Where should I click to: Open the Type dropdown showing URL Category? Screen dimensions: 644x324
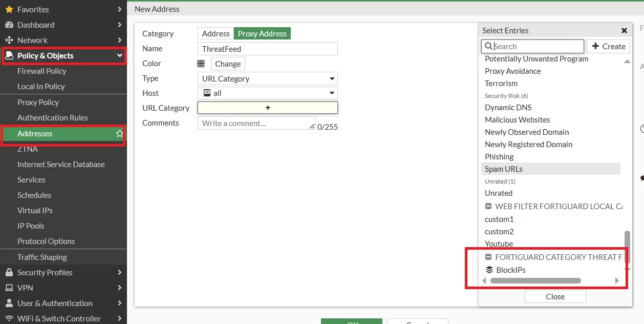(268, 78)
